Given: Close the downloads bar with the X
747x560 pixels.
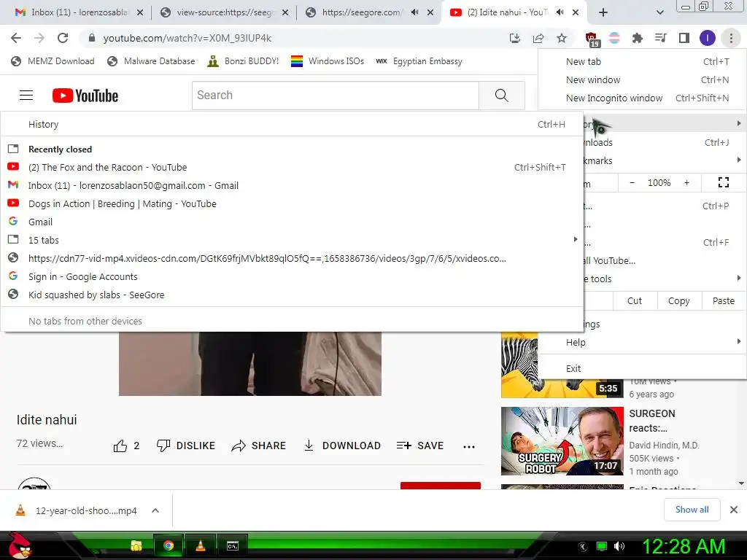Looking at the screenshot, I should (734, 510).
